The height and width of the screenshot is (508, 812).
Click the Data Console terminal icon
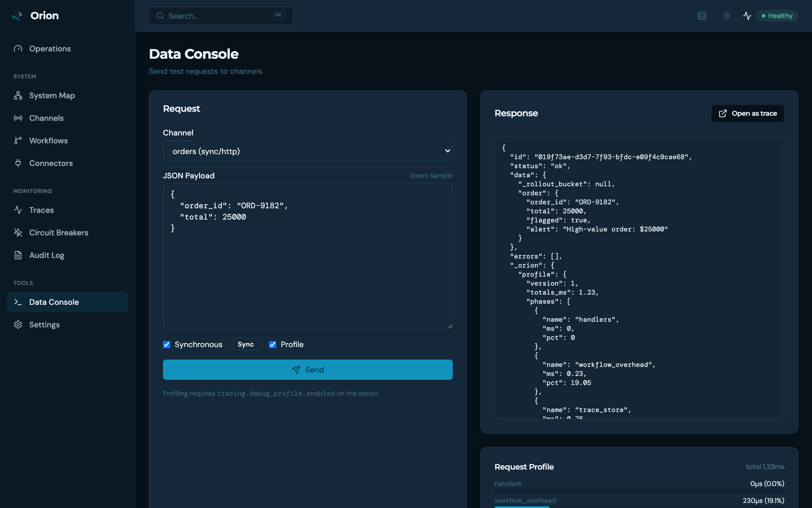coord(18,302)
